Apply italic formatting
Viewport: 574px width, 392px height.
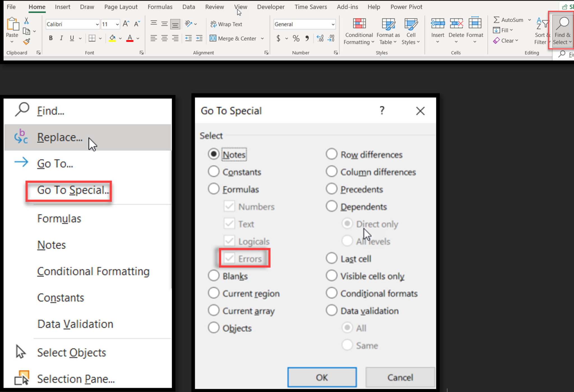coord(61,38)
